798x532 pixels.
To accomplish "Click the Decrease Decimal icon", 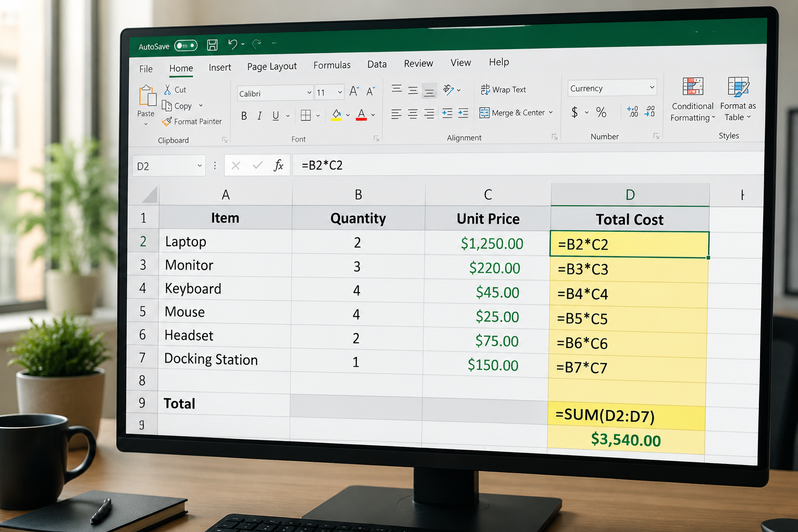I will click(x=650, y=111).
